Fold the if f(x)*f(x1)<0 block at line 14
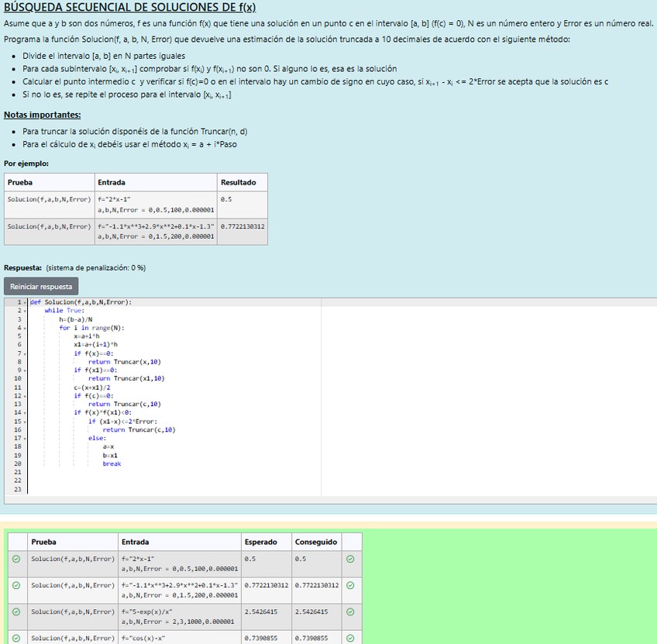The height and width of the screenshot is (644, 657). click(24, 413)
